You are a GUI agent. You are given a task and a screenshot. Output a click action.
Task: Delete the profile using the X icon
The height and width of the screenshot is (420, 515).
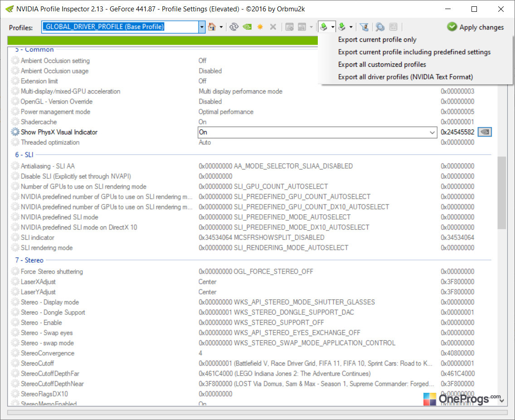273,27
